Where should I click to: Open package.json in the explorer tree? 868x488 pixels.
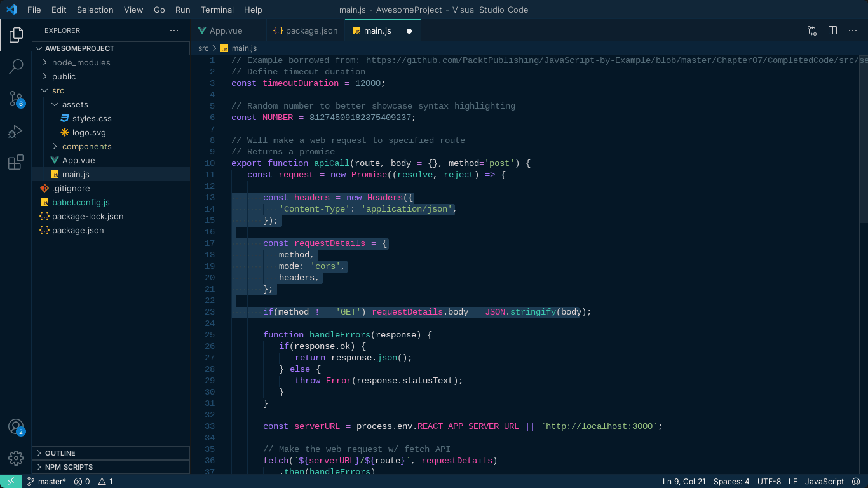tap(111, 230)
